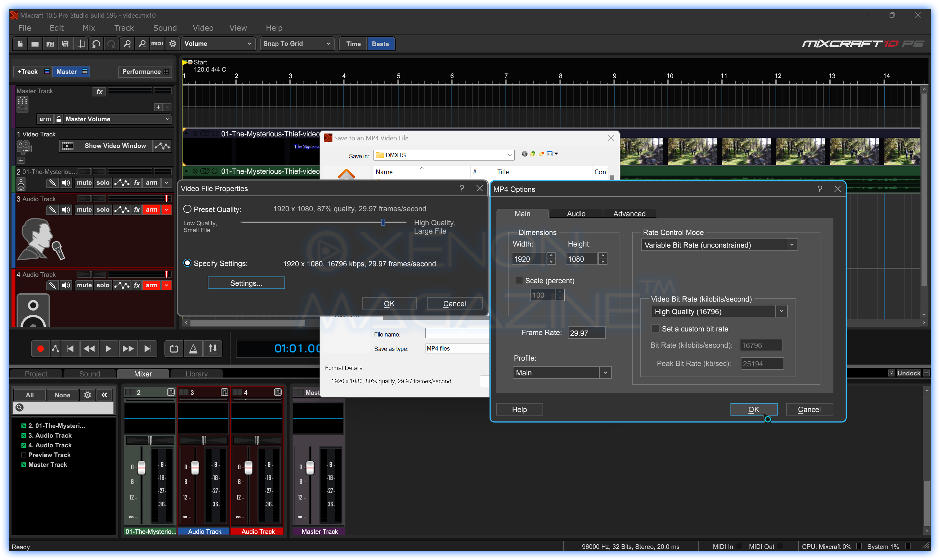Viewport: 940px width, 560px height.
Task: Enable the Scale (percent) checkbox
Action: (x=519, y=280)
